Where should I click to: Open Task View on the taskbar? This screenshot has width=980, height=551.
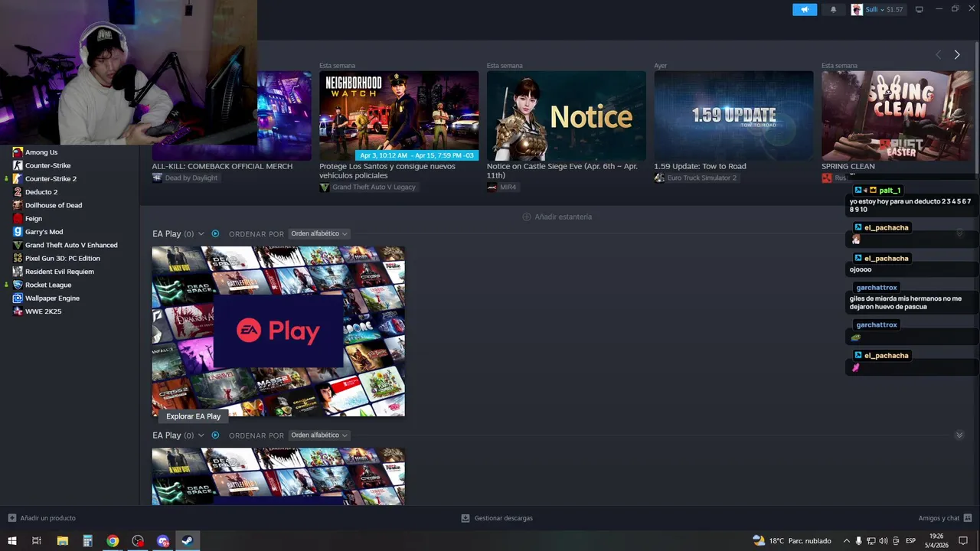tap(36, 540)
